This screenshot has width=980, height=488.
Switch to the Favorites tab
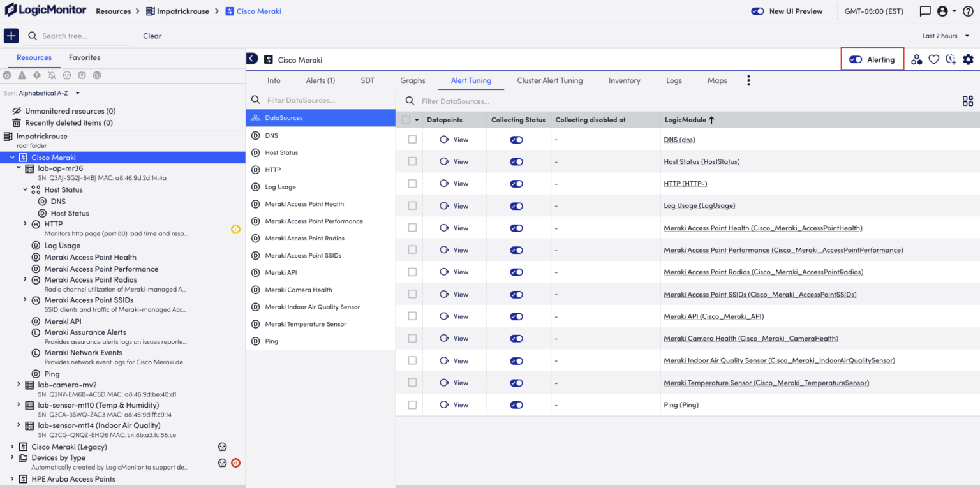pos(84,57)
